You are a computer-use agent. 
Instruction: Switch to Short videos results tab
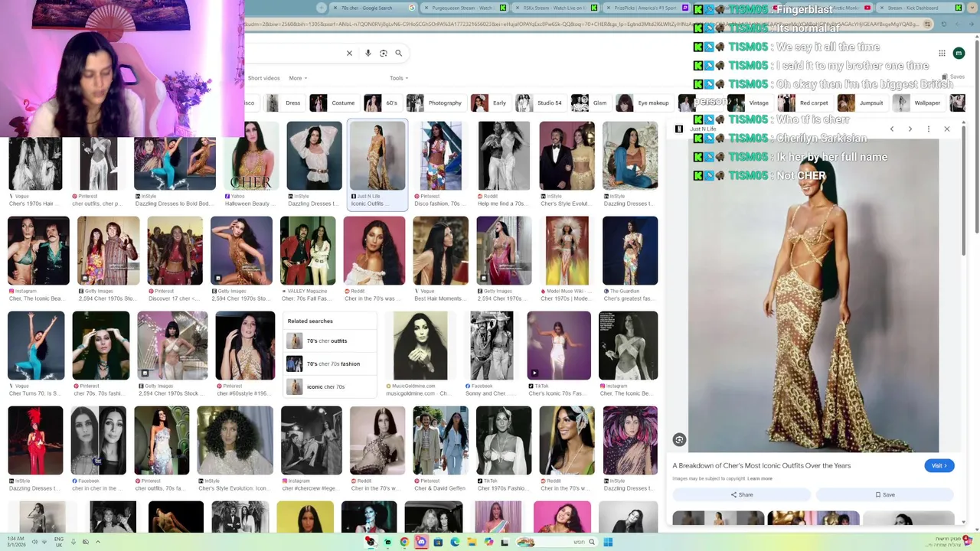[x=263, y=78]
